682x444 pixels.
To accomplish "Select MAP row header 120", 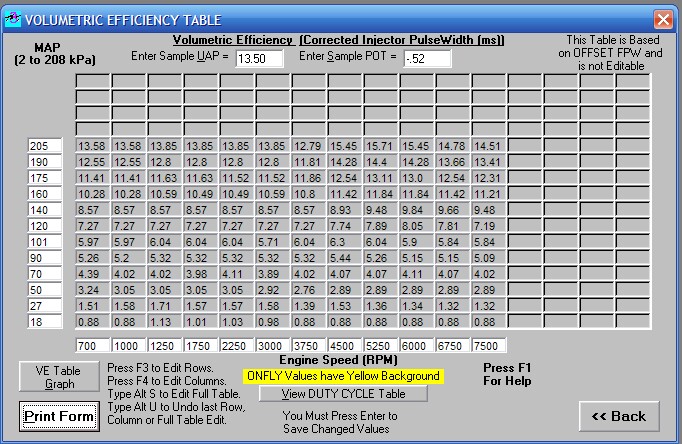I will click(45, 226).
